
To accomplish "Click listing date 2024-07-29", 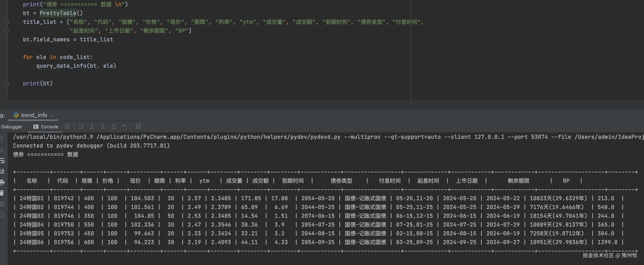I will click(503, 224).
